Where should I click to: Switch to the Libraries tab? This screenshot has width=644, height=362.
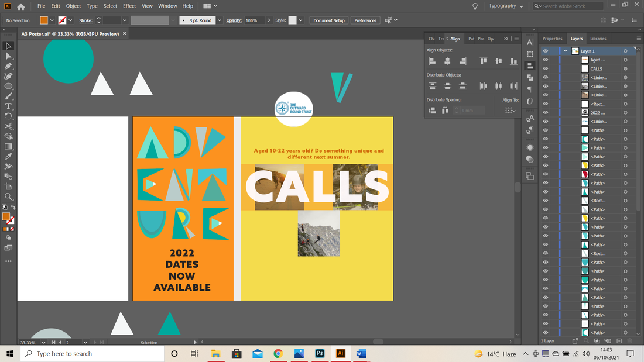pyautogui.click(x=598, y=39)
